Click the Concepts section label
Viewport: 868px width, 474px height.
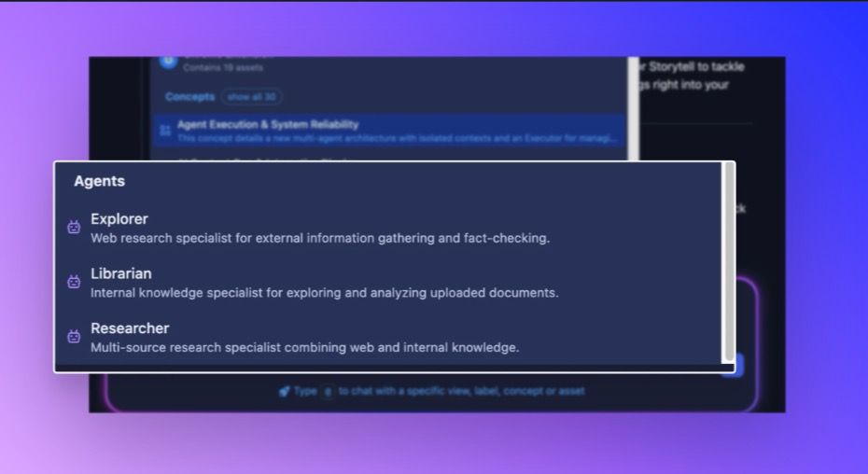189,97
